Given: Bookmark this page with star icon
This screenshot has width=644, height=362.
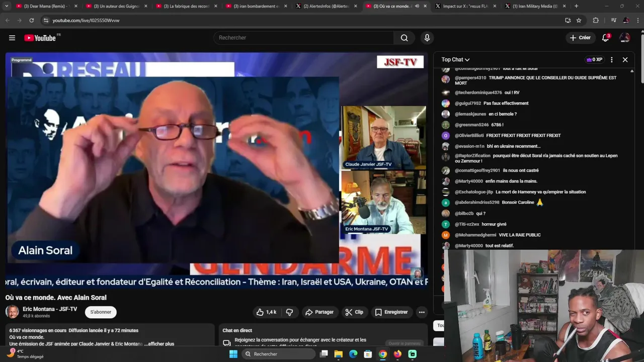Looking at the screenshot, I should [579, 20].
